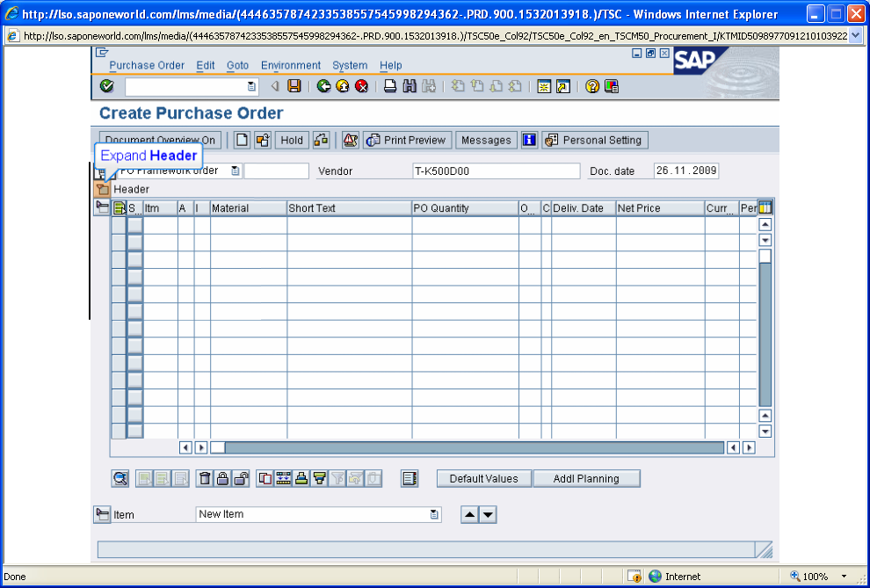Click the Messages button

click(x=486, y=140)
